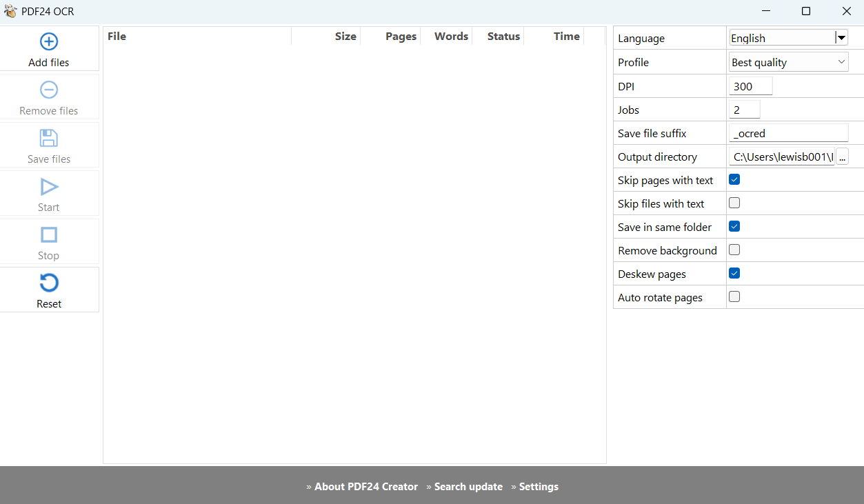Sort by Status column header
This screenshot has width=864, height=504.
pos(498,37)
